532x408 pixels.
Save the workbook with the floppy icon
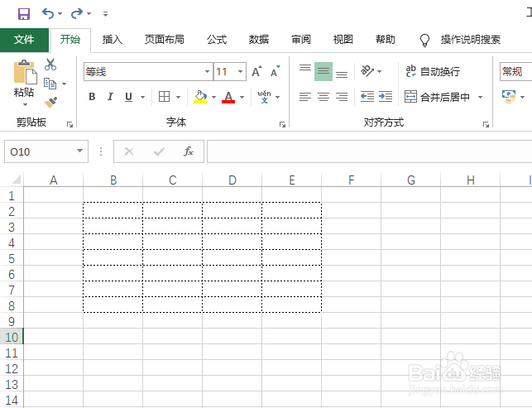[x=24, y=14]
